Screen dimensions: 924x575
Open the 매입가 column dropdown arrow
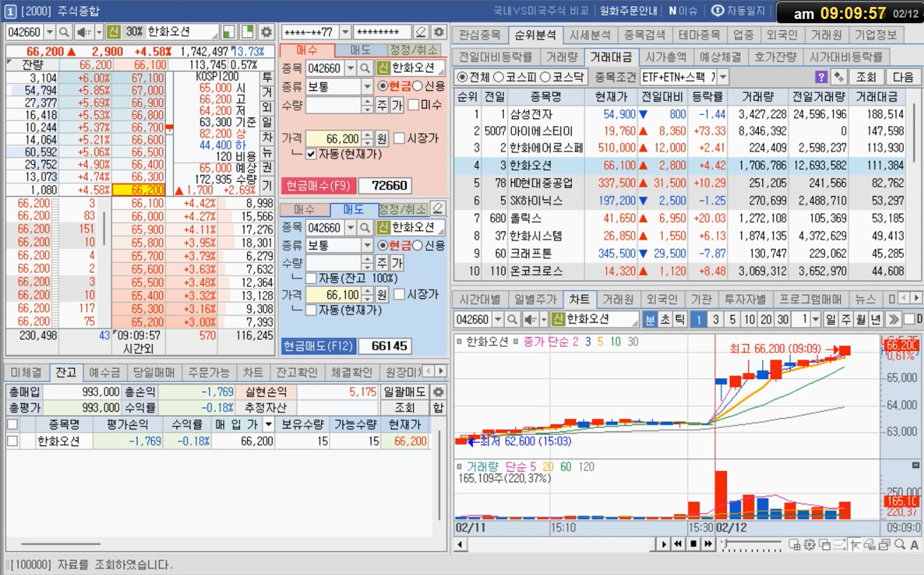267,425
